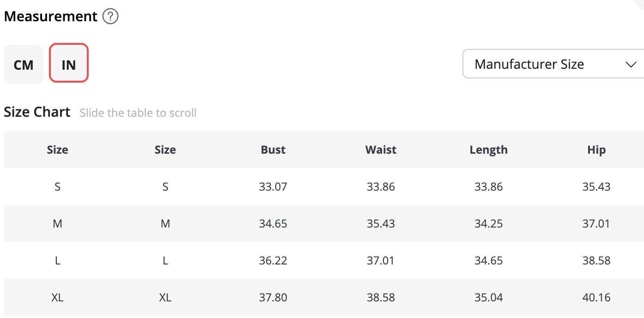Select the S size row label
644x318 pixels.
pos(57,186)
